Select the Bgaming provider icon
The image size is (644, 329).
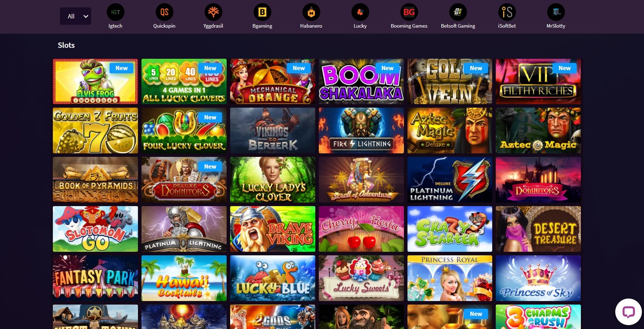tap(262, 12)
